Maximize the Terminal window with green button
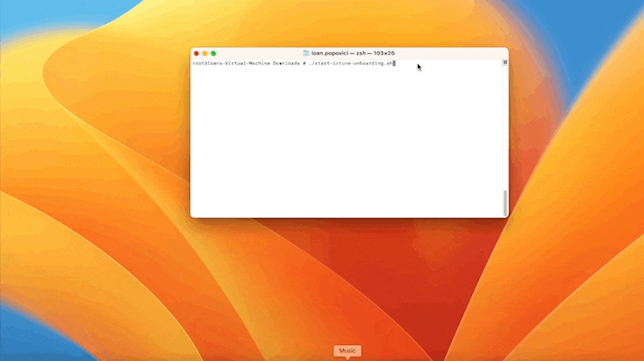This screenshot has height=361, width=644. pos(213,53)
